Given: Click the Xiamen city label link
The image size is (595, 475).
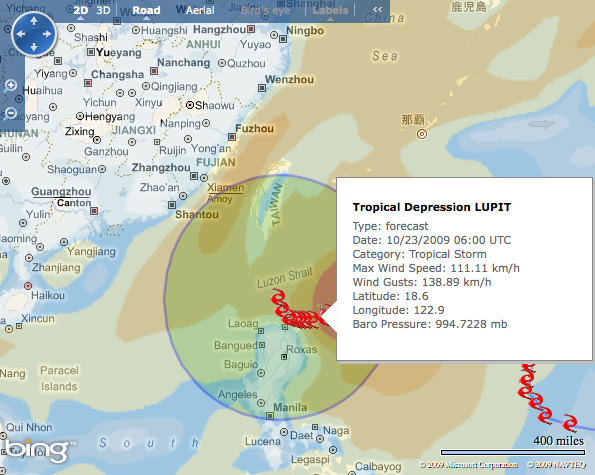Looking at the screenshot, I should pyautogui.click(x=225, y=187).
